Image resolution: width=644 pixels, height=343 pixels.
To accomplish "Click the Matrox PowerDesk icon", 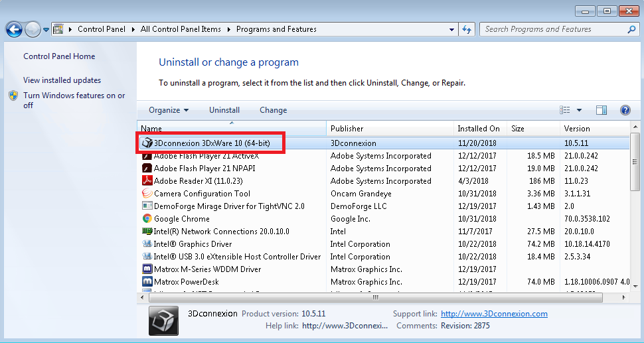I will [x=147, y=282].
